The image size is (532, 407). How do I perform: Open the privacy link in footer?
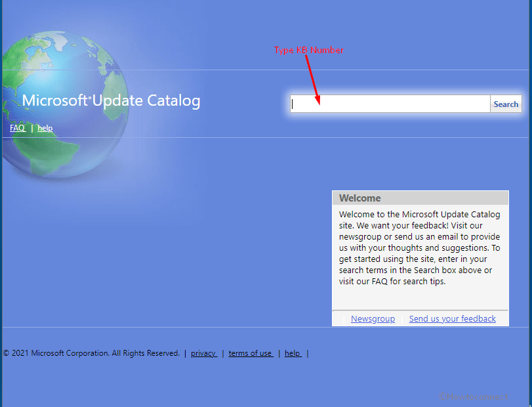[x=203, y=353]
